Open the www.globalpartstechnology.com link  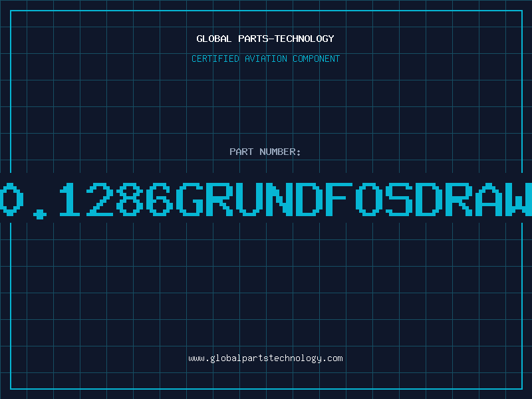tap(265, 358)
